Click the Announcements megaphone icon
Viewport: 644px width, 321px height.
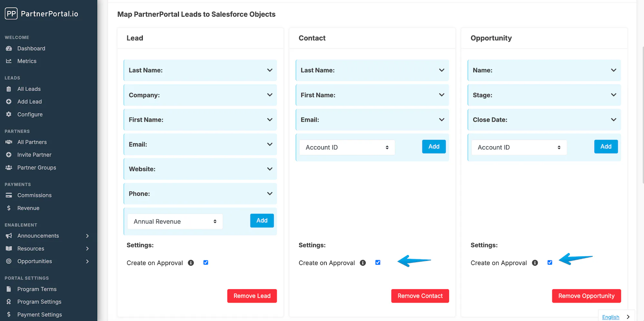point(9,236)
